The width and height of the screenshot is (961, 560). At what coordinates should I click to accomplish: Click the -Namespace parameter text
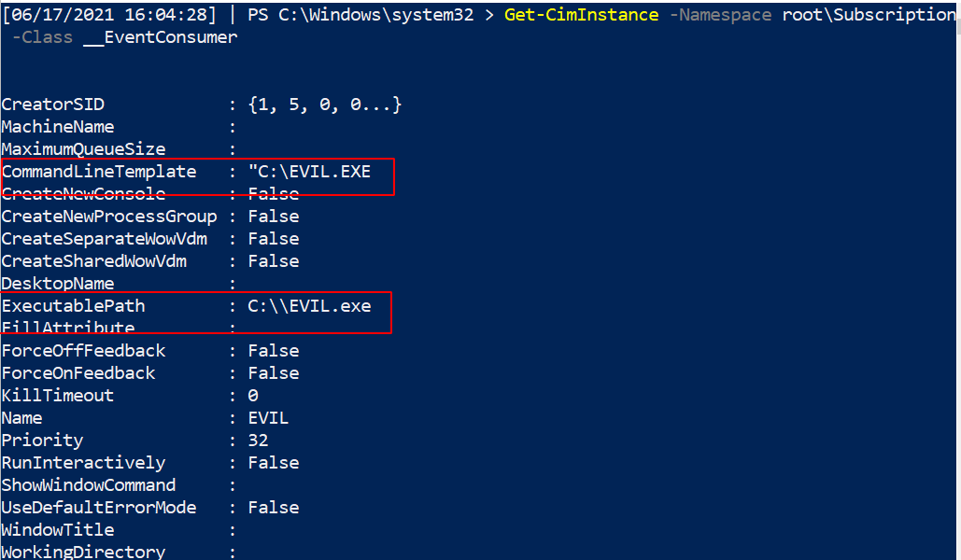click(x=720, y=15)
